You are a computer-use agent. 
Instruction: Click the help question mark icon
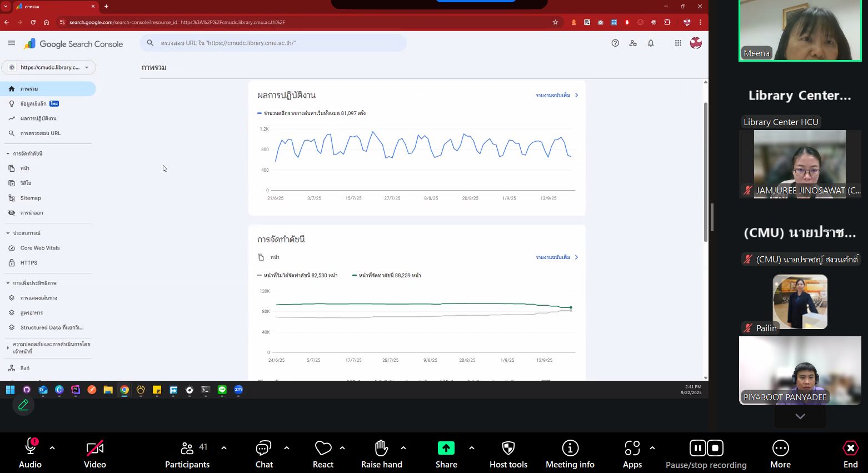click(615, 43)
